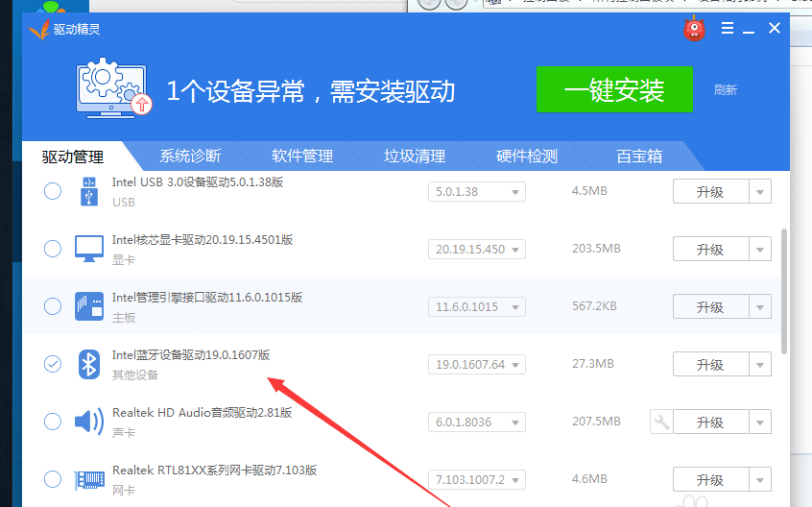Click the motherboard icon for Intel management engine
812x507 pixels.
pos(89,306)
